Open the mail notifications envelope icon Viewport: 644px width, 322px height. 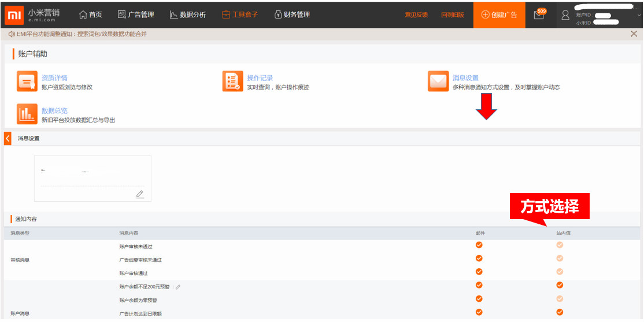(539, 15)
